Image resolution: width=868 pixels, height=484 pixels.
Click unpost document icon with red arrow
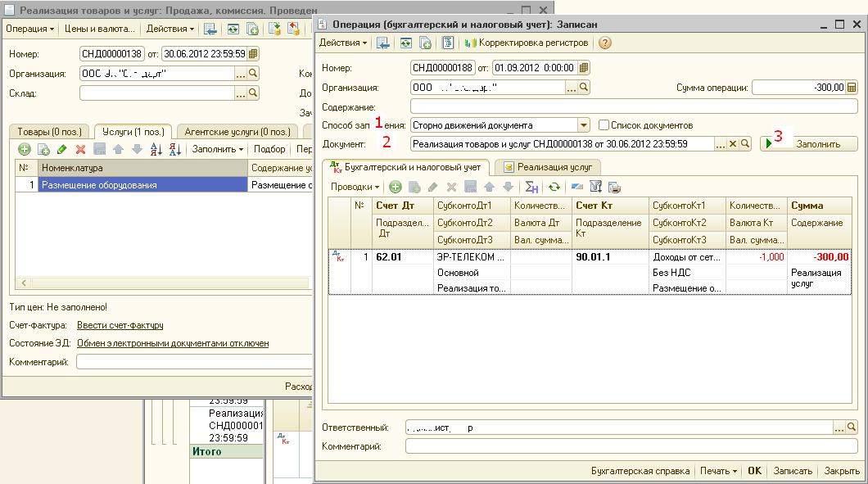[x=293, y=29]
